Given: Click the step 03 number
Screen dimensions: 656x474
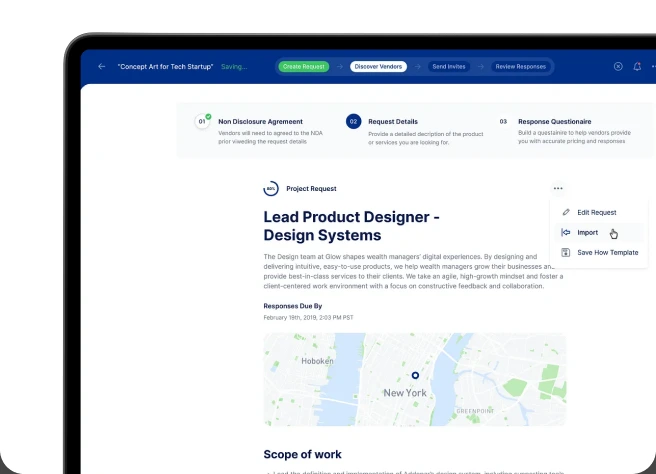Looking at the screenshot, I should pyautogui.click(x=503, y=121).
